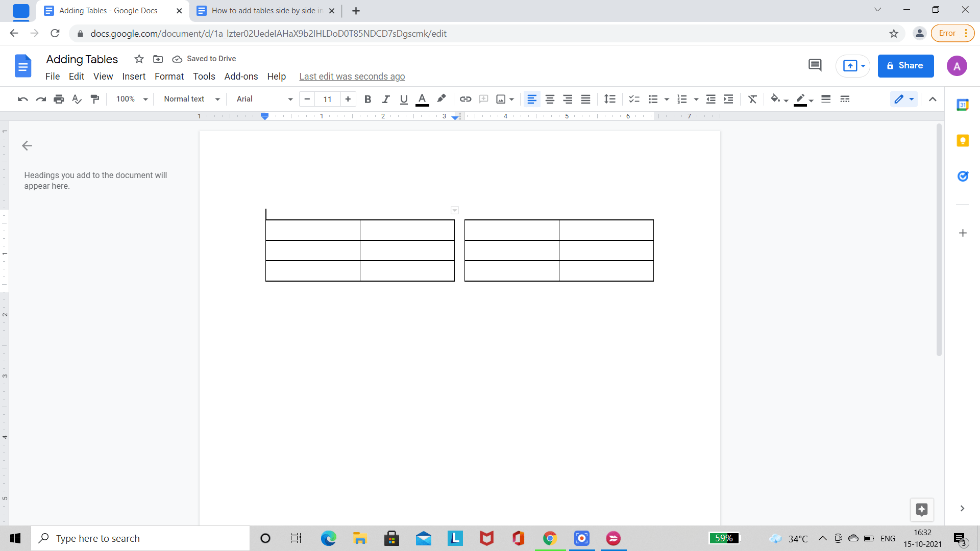Screen dimensions: 980x551
Task: Toggle Italic formatting
Action: point(386,99)
